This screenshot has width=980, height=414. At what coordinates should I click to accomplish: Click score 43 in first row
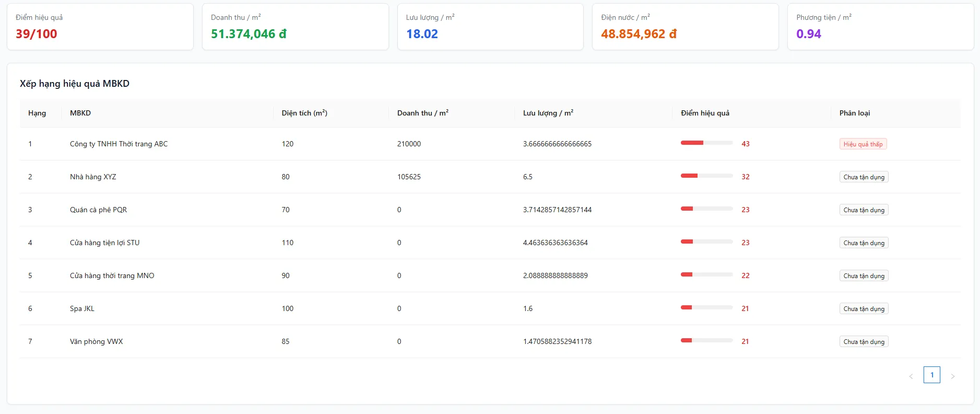(746, 144)
